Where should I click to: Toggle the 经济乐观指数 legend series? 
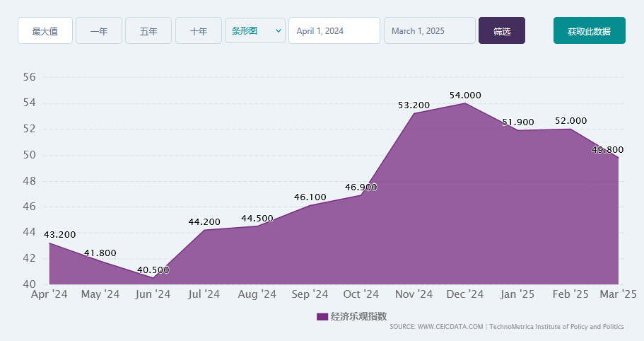358,316
